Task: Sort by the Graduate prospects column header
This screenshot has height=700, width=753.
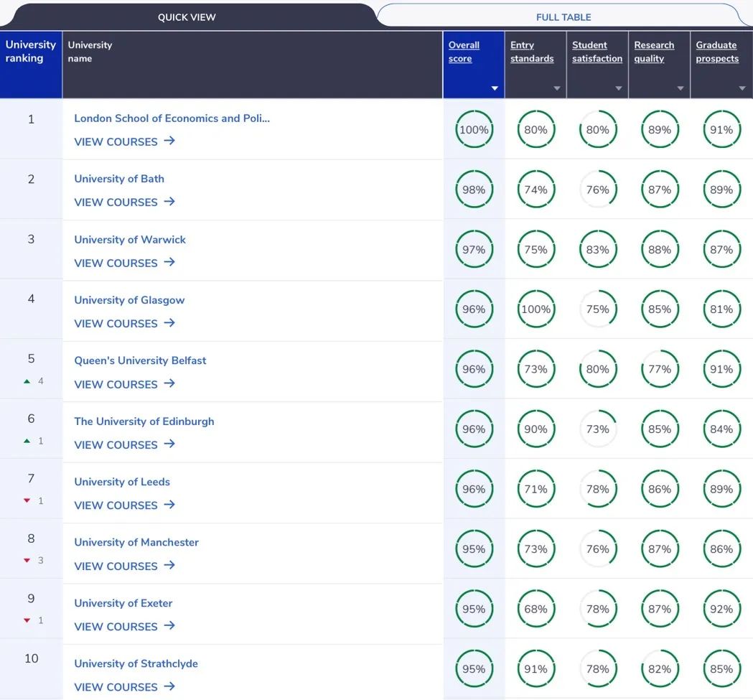Action: pos(717,52)
